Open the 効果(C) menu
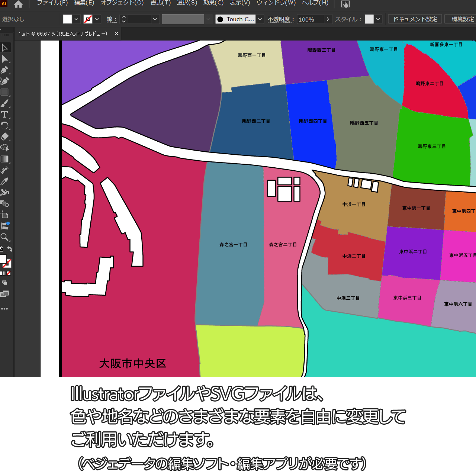 click(213, 3)
